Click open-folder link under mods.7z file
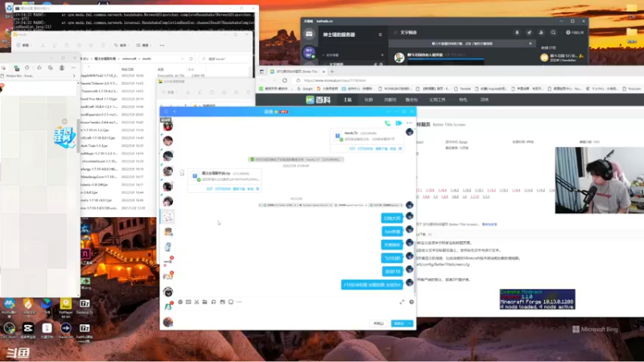 (365, 149)
